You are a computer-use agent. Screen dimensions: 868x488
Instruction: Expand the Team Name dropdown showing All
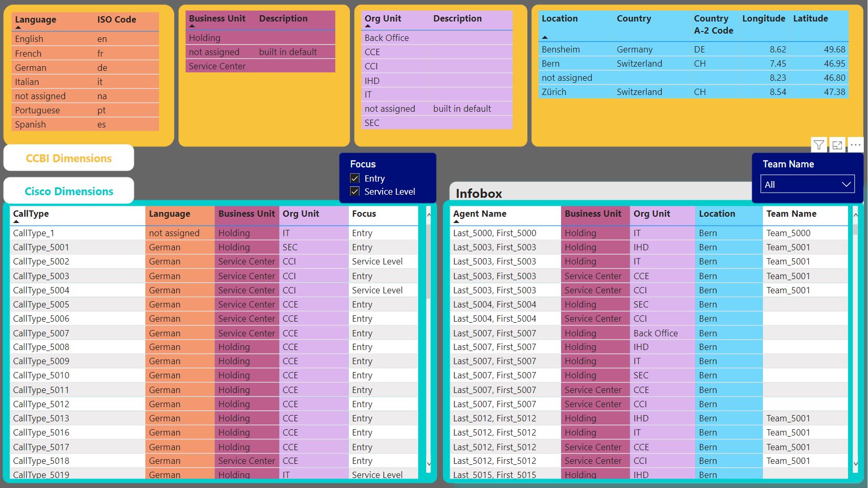pyautogui.click(x=807, y=184)
